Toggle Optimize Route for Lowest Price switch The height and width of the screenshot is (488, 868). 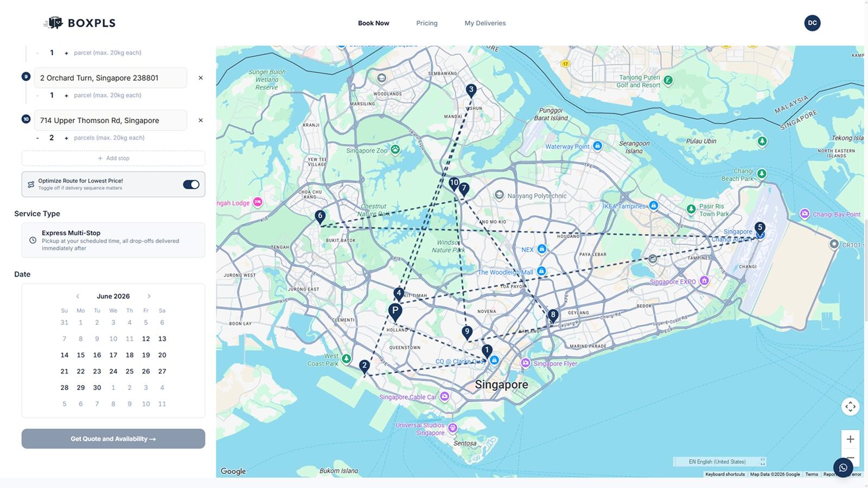coord(191,184)
